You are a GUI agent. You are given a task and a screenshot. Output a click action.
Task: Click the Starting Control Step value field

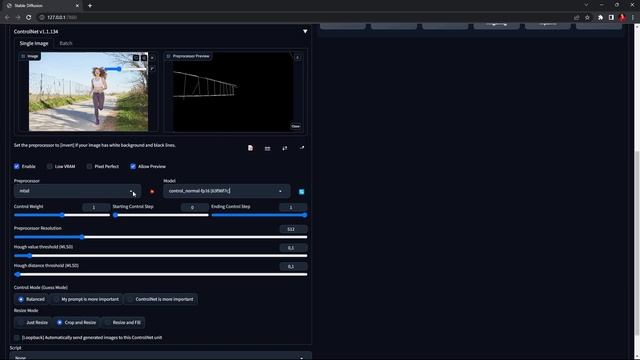pos(194,207)
